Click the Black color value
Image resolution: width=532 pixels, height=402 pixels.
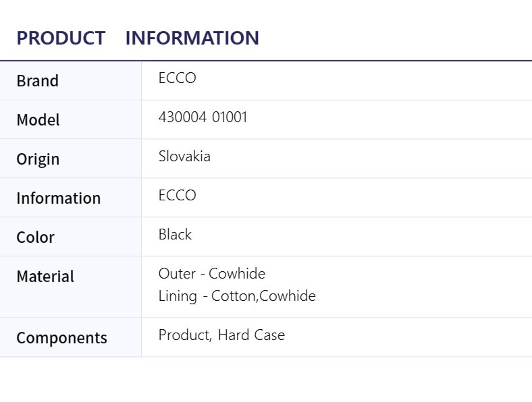(x=175, y=235)
